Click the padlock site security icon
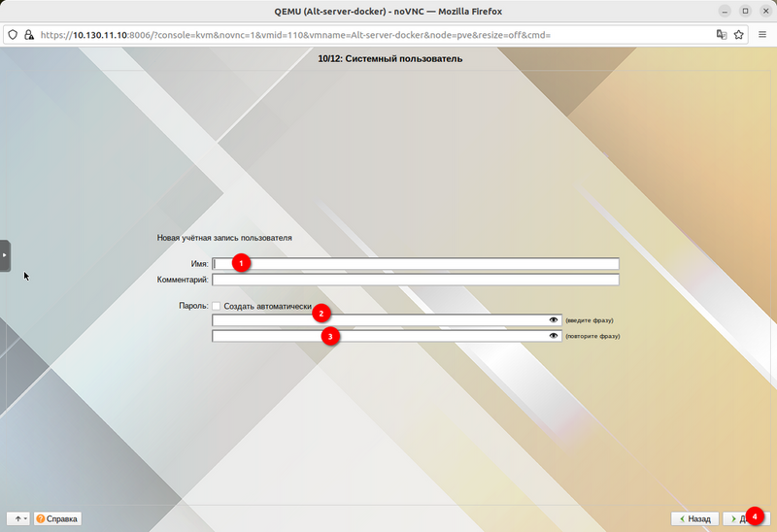 [29, 34]
